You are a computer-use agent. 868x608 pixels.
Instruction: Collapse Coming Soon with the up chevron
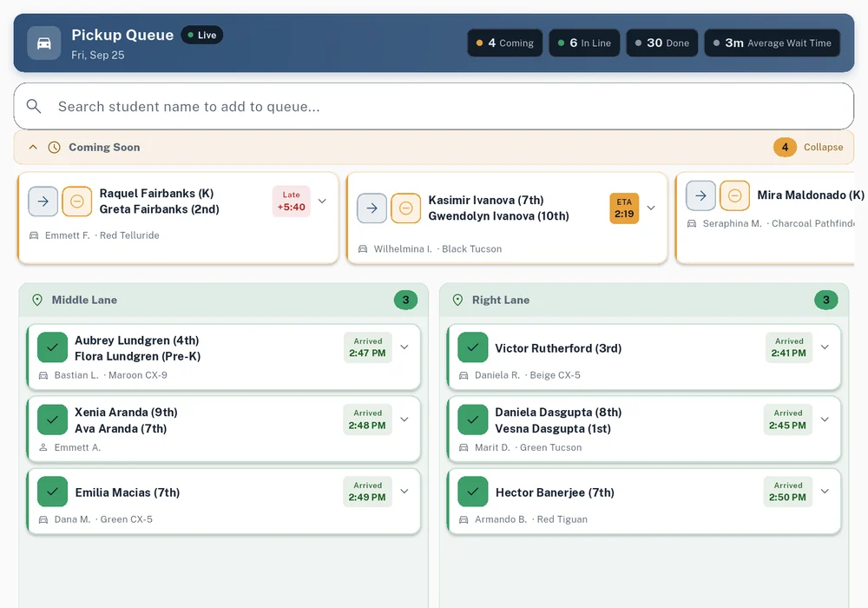[33, 148]
